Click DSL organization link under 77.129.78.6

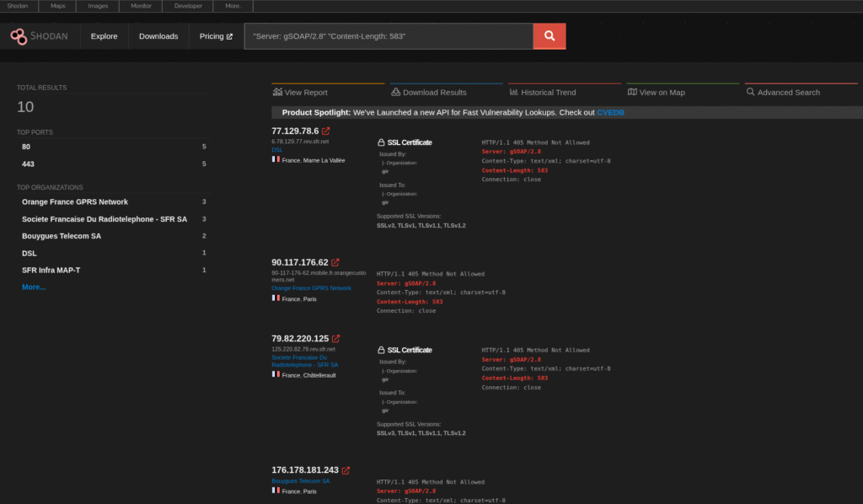pyautogui.click(x=276, y=150)
